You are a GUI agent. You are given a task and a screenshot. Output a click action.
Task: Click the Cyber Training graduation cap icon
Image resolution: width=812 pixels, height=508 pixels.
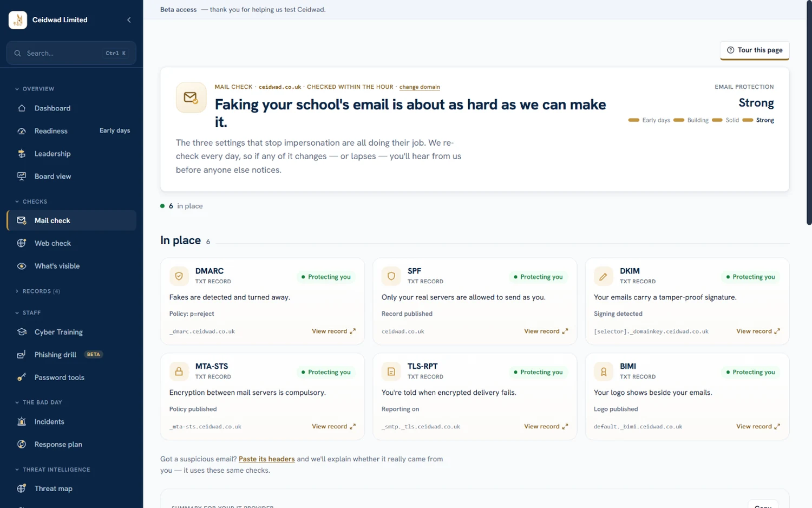pos(22,332)
